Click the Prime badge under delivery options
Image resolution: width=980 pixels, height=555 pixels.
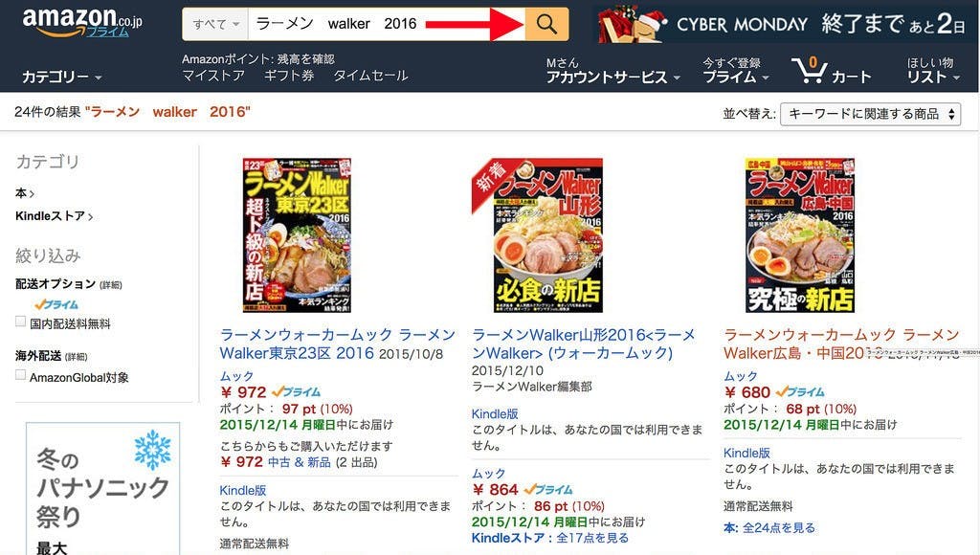tap(56, 304)
